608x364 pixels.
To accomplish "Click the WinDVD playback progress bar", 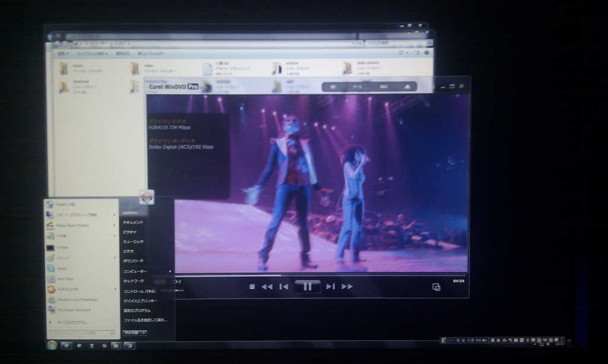I will coord(297,275).
